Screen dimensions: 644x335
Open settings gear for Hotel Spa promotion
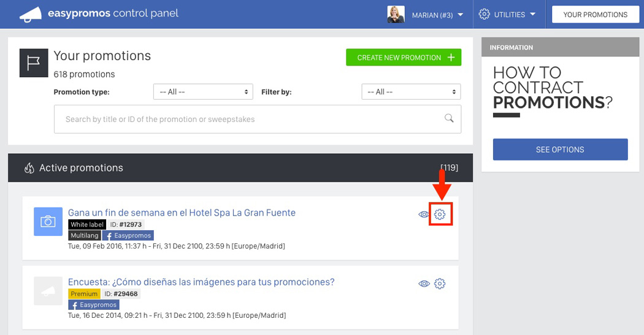440,214
